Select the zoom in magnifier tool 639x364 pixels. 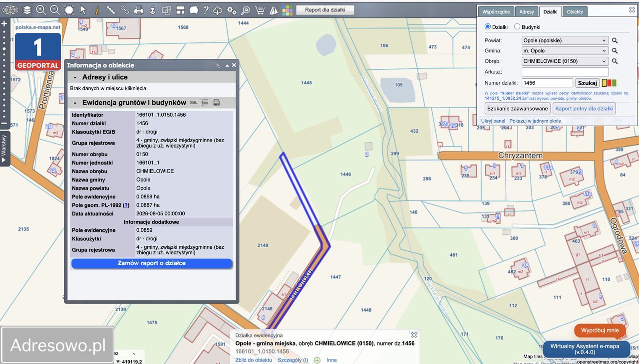(x=41, y=10)
